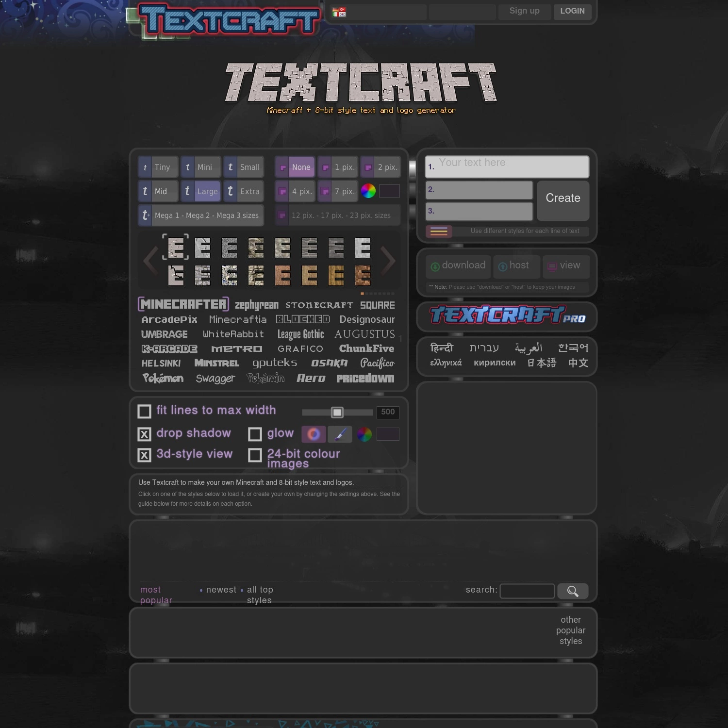Select the Designosaur font
Screen dimensions: 728x728
[x=367, y=319]
